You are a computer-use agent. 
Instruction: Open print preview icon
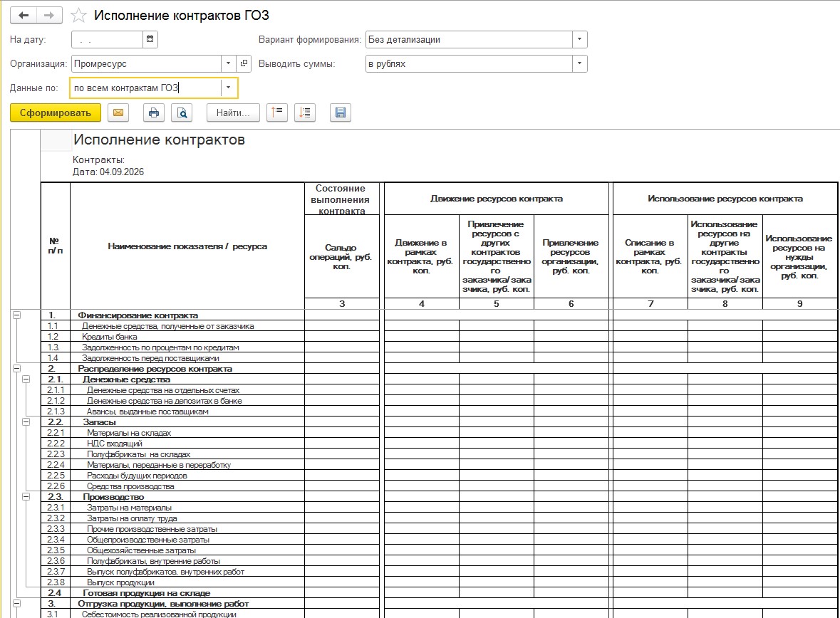(x=182, y=112)
